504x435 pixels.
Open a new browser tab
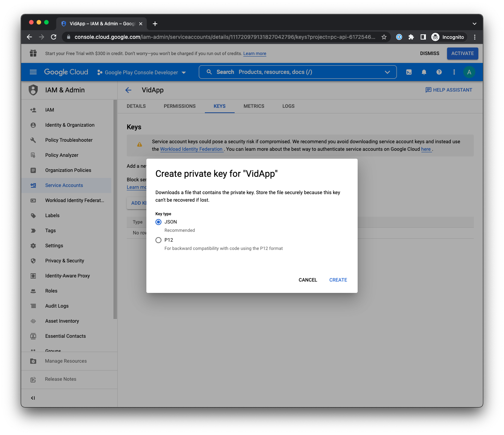coord(155,24)
